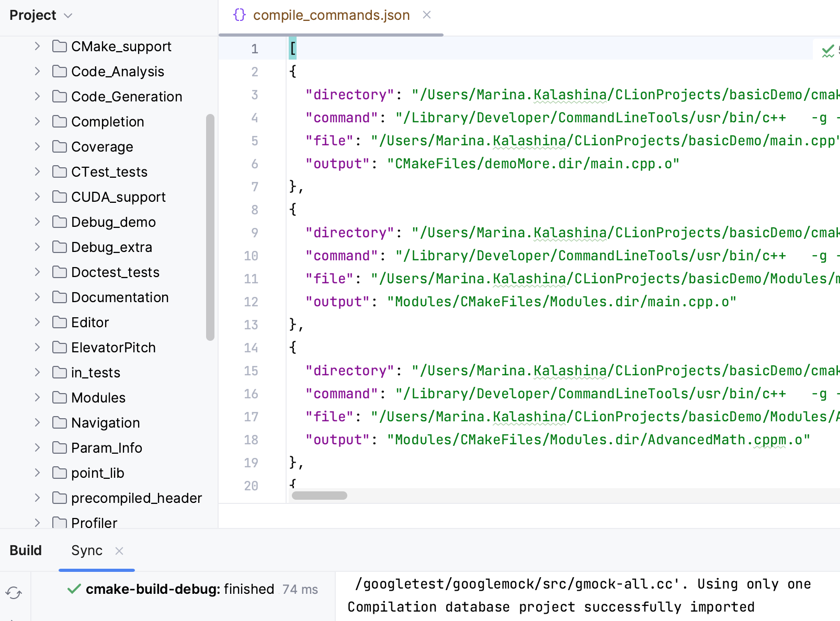
Task: Click the folder icon beside Profiler
Action: (59, 523)
